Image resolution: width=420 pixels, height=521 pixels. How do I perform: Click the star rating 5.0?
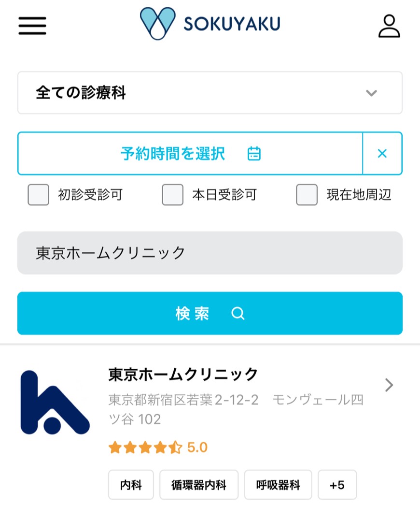[x=158, y=448]
